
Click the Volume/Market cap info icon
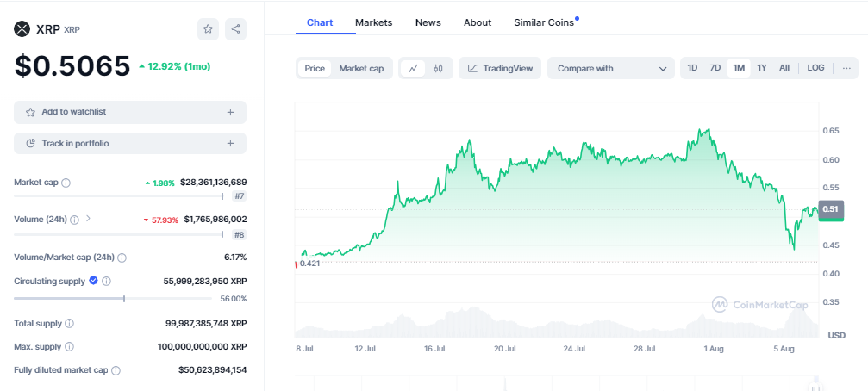click(x=122, y=258)
